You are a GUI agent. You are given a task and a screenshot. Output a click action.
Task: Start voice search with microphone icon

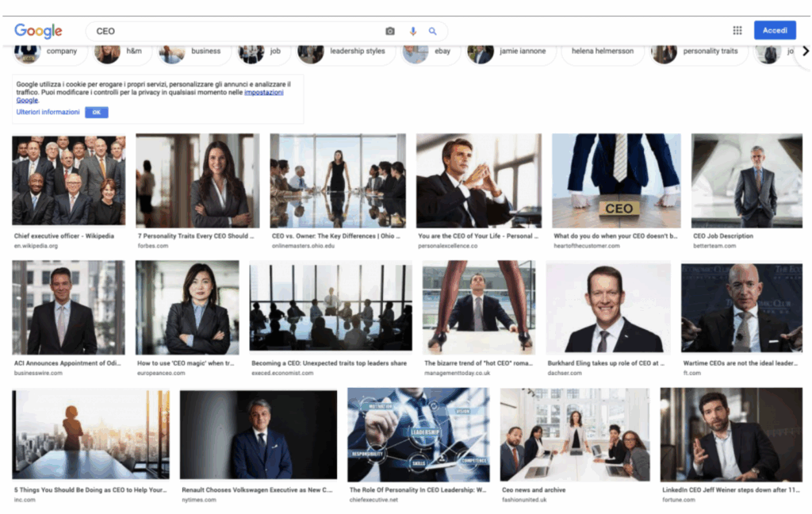coord(412,31)
